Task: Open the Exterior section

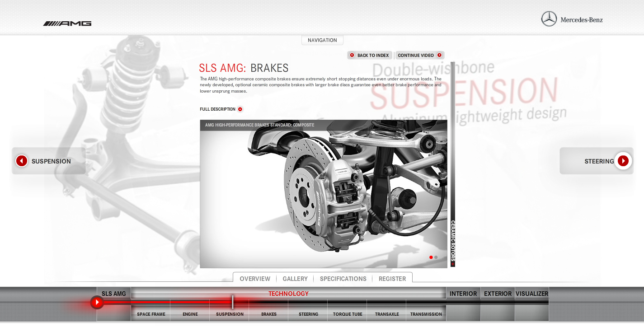Action: pos(498,294)
